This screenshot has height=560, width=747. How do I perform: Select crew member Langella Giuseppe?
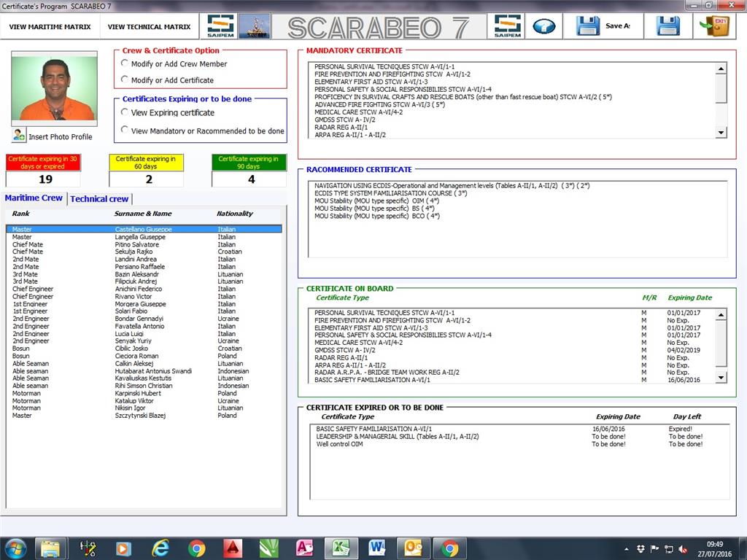pyautogui.click(x=144, y=237)
